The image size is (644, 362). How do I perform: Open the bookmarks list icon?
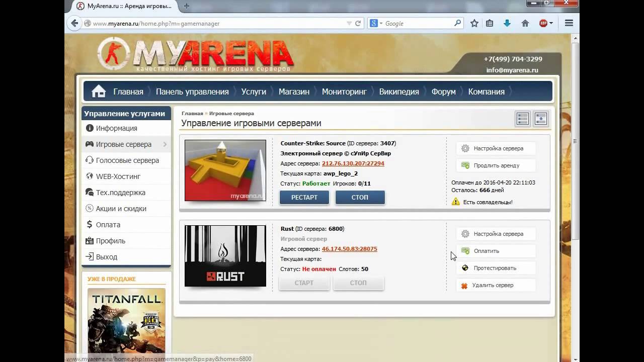click(x=490, y=23)
